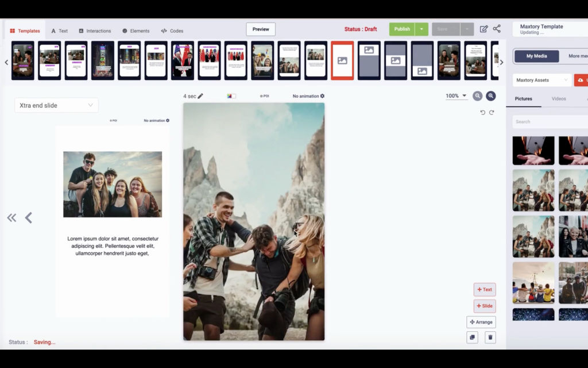Screen dimensions: 588x368
Task: Open the Text tab
Action: point(59,31)
